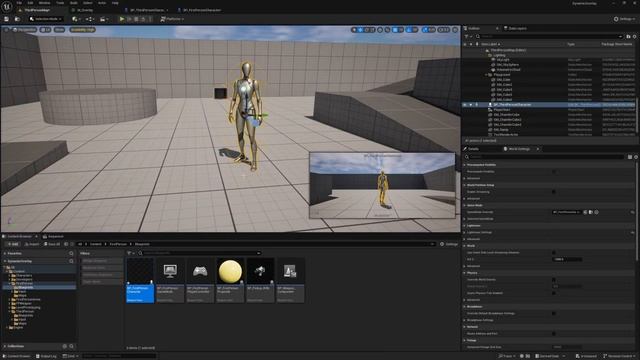Image resolution: width=640 pixels, height=360 pixels.
Task: Open the viewport options hamburger menu
Action: tap(6, 30)
